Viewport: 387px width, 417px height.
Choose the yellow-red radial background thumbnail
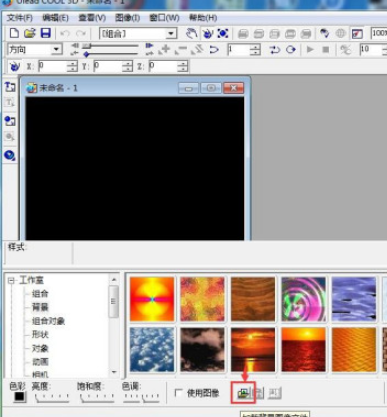[x=152, y=299]
